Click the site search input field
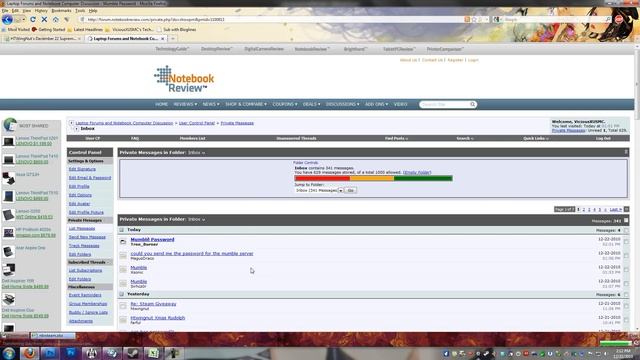 click(x=444, y=104)
